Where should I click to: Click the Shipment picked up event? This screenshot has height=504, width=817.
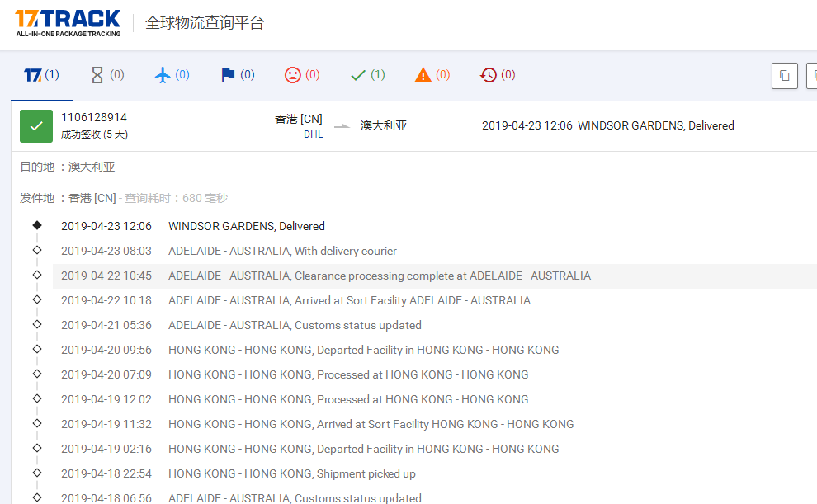tap(291, 473)
